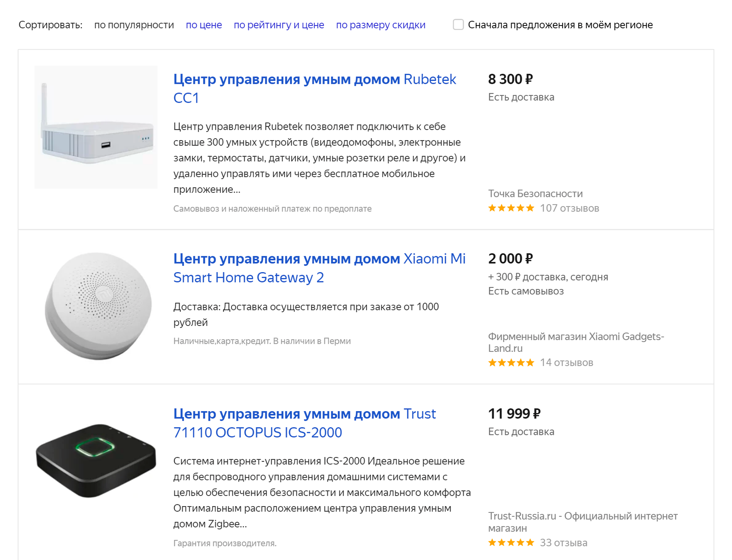This screenshot has width=732, height=560.
Task: Sort by rating and price
Action: coord(279,25)
